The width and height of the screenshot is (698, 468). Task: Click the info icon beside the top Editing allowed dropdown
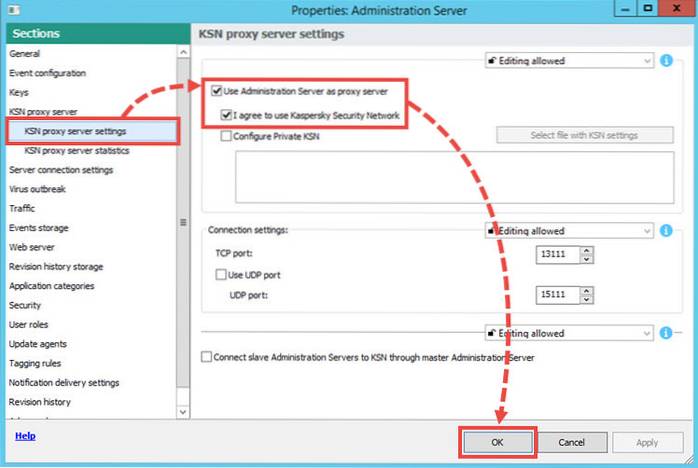pos(667,61)
